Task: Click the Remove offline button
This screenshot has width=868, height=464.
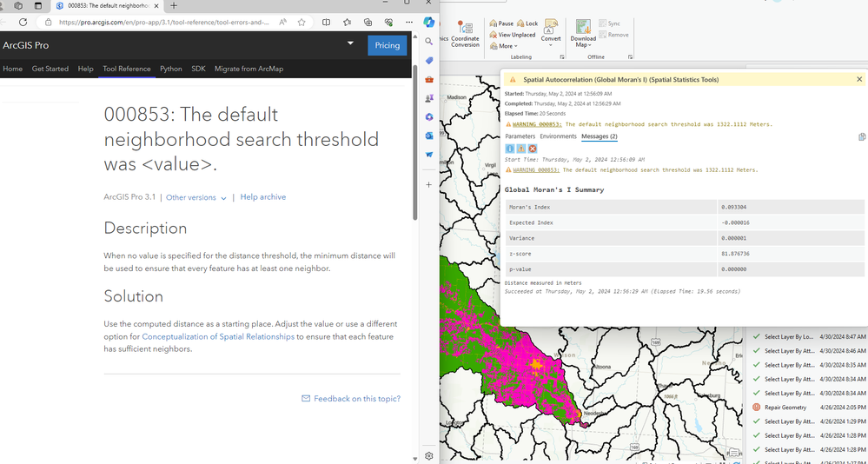Action: 613,35
